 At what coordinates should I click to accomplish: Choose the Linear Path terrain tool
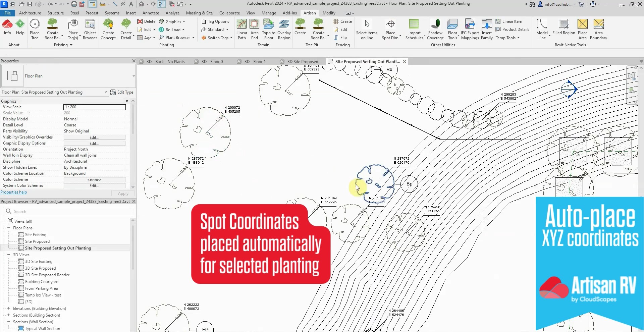point(241,30)
